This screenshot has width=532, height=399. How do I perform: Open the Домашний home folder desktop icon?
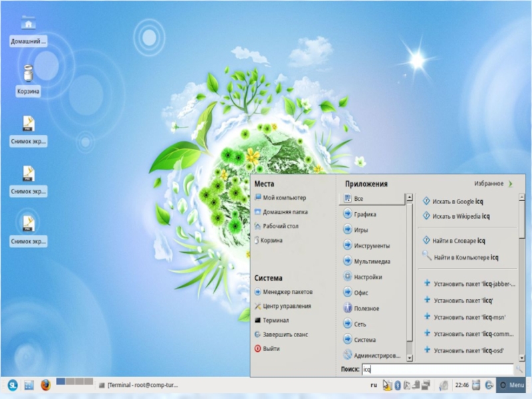29,31
